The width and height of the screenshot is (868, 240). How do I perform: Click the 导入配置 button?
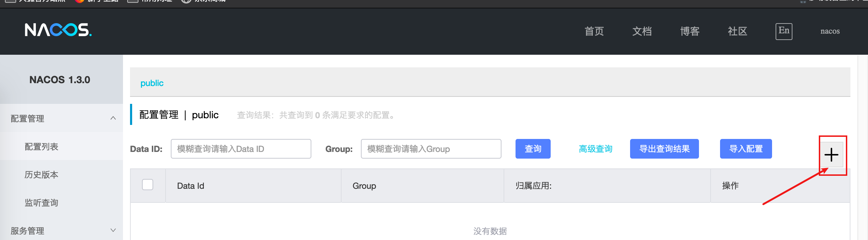pyautogui.click(x=746, y=149)
